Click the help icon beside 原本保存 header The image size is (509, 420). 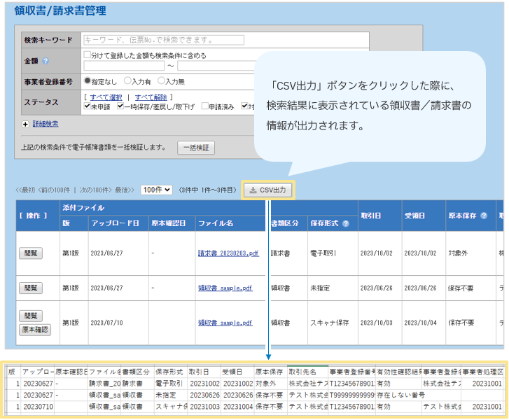484,216
